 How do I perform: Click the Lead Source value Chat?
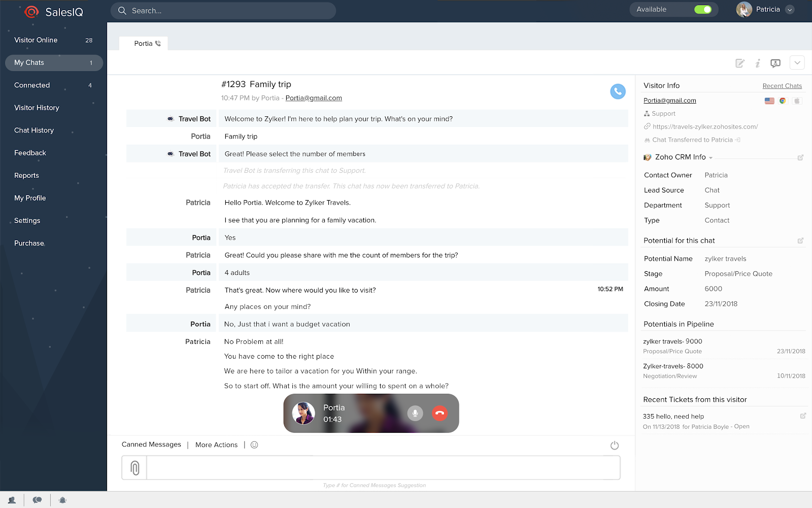[712, 190]
